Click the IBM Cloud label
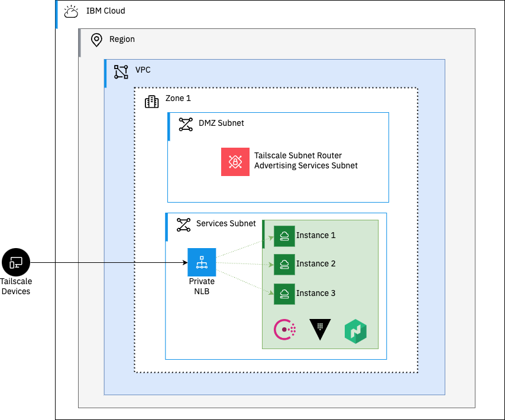This screenshot has height=420, width=505. point(106,11)
